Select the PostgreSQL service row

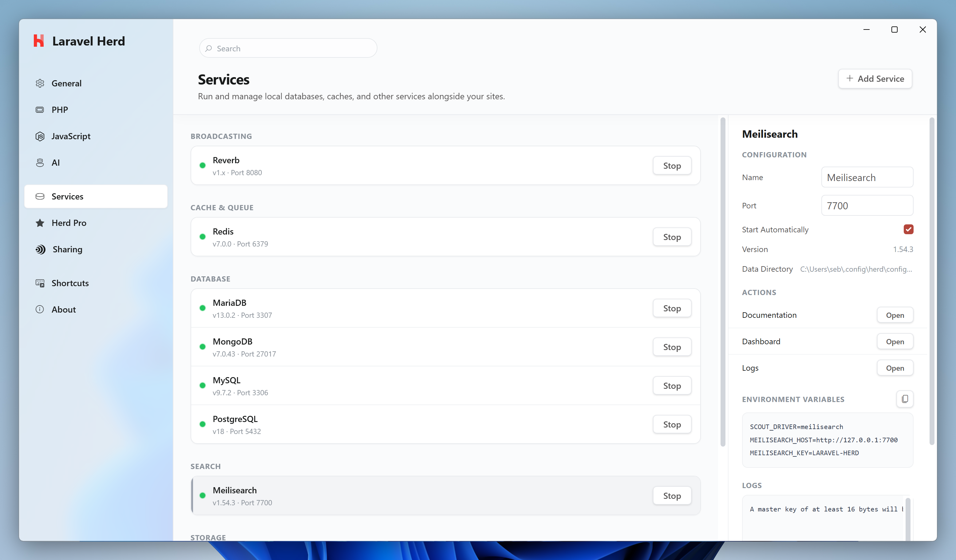click(445, 424)
